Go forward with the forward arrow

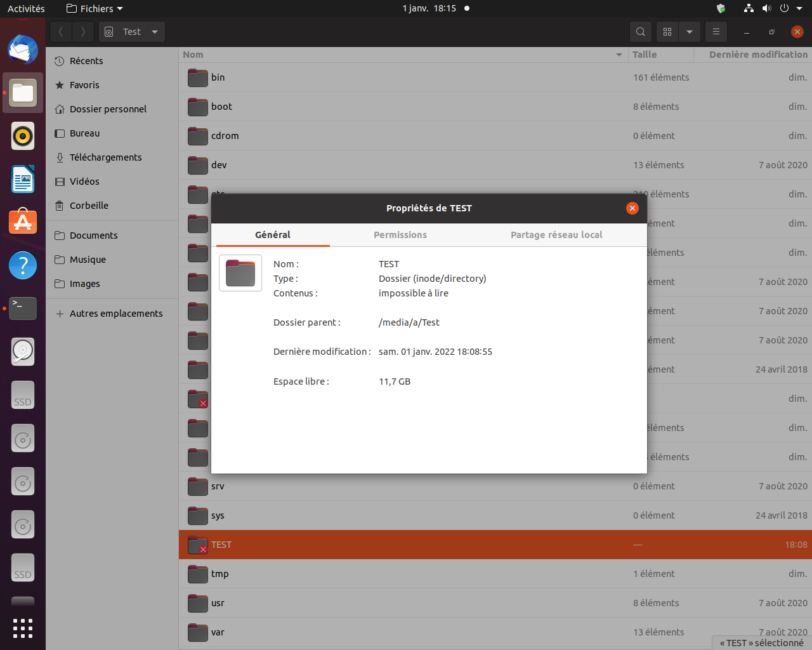83,32
